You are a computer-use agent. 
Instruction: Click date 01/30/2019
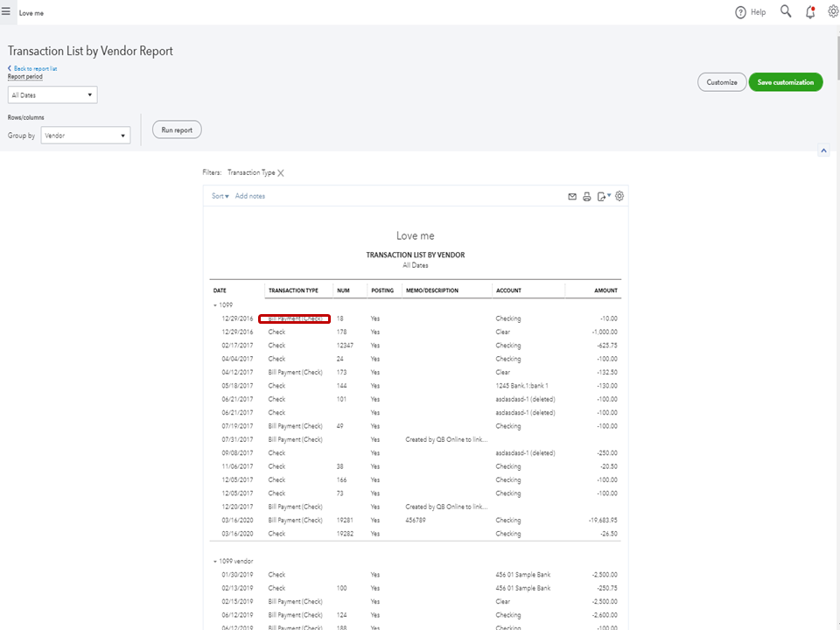point(237,575)
